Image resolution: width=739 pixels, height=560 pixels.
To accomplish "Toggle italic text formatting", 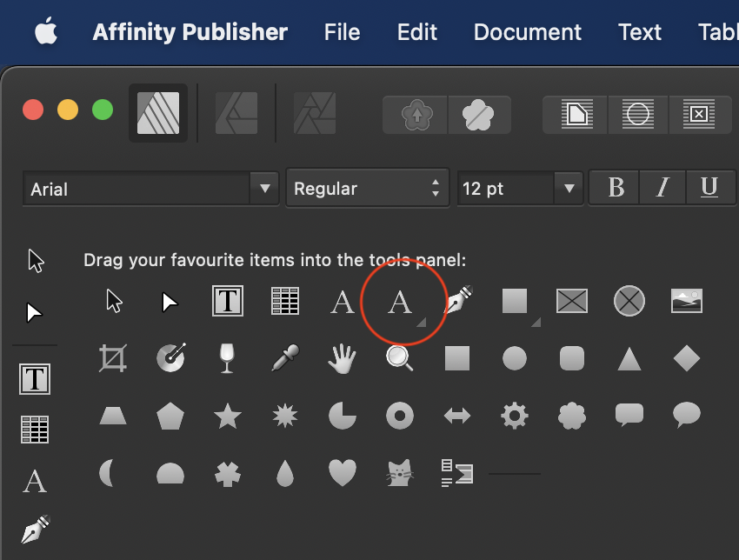I will coord(662,187).
